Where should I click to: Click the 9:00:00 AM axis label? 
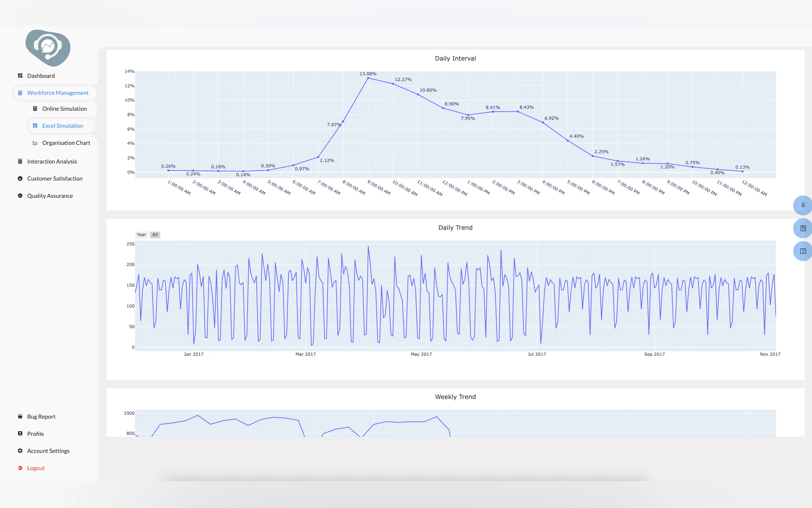[378, 187]
